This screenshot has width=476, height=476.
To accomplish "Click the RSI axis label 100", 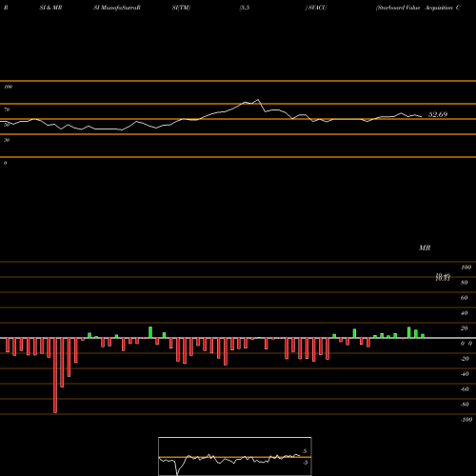I will click(x=9, y=87).
